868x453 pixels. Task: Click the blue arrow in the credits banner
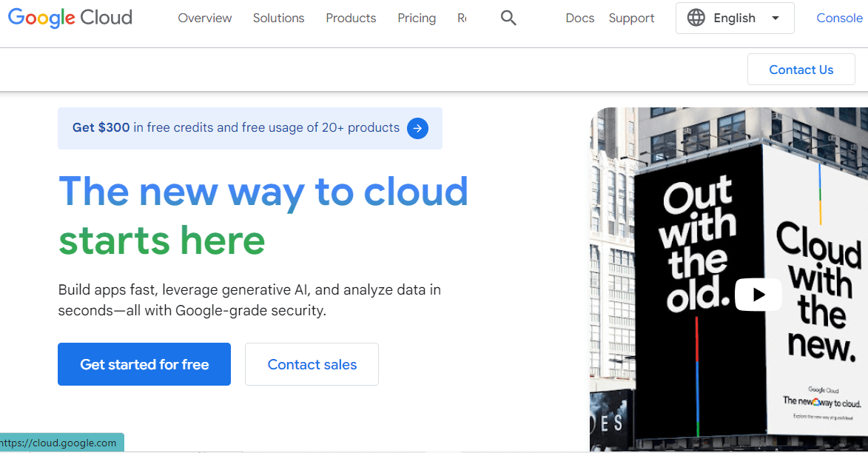(x=417, y=128)
